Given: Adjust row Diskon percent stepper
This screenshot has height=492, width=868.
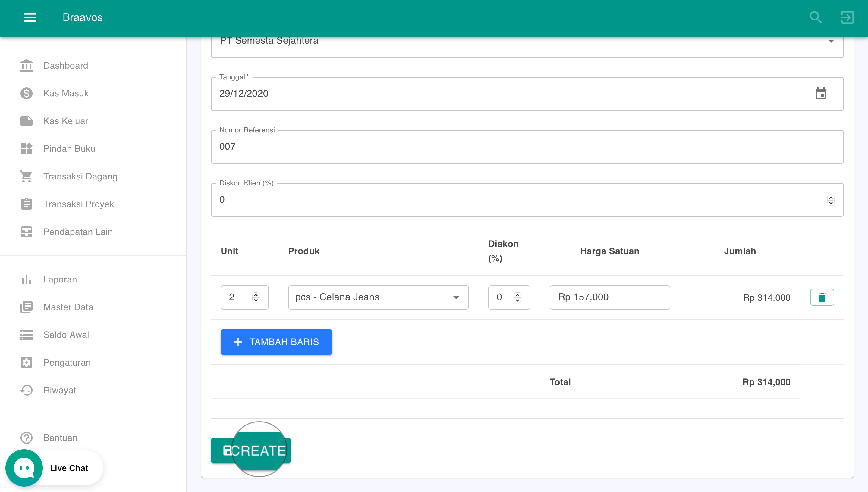Looking at the screenshot, I should (517, 295).
